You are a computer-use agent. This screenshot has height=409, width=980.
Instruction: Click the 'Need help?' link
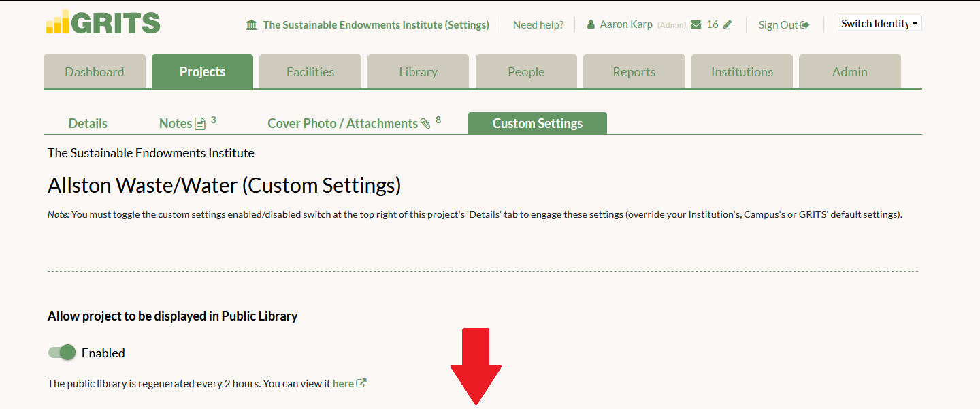pyautogui.click(x=538, y=24)
